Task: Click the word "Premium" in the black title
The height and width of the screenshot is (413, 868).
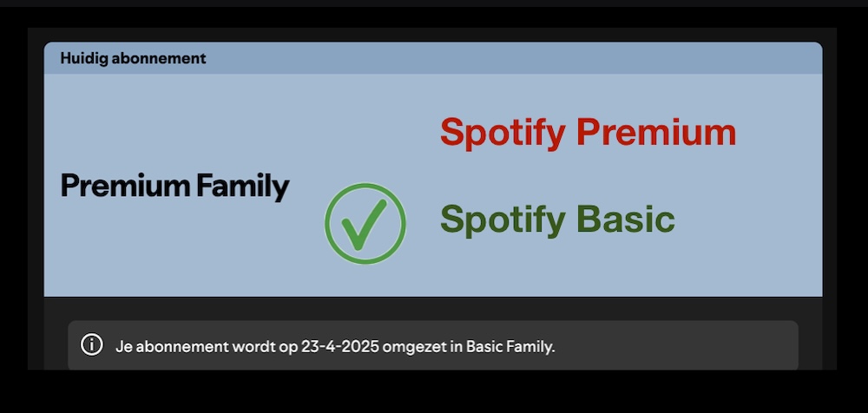Action: point(125,186)
